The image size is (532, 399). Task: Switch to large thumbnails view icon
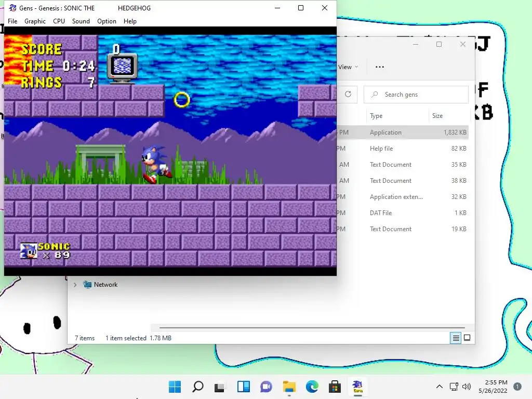tap(467, 338)
